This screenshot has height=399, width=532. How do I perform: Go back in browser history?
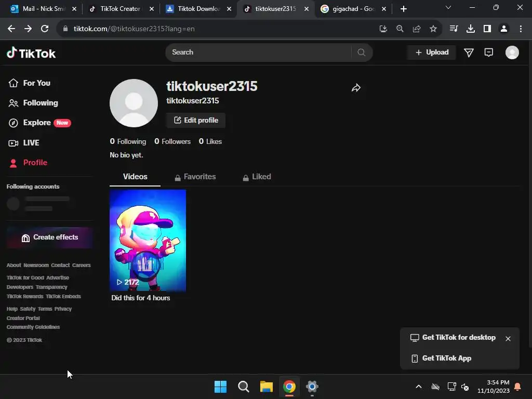coord(11,29)
